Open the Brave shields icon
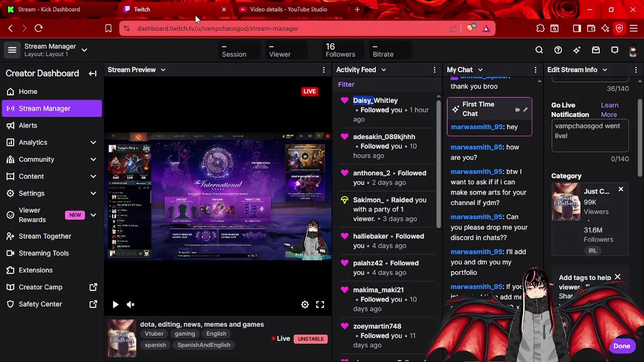The width and height of the screenshot is (644, 362). [470, 28]
